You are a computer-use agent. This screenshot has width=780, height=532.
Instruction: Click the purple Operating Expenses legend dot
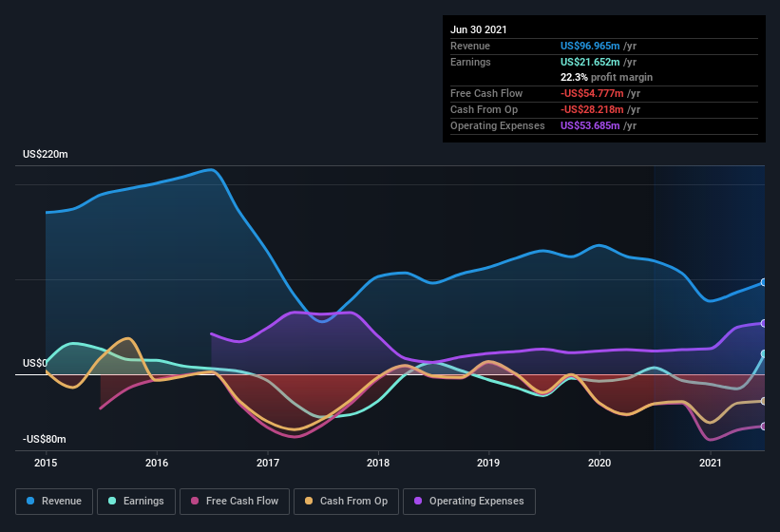click(x=418, y=501)
